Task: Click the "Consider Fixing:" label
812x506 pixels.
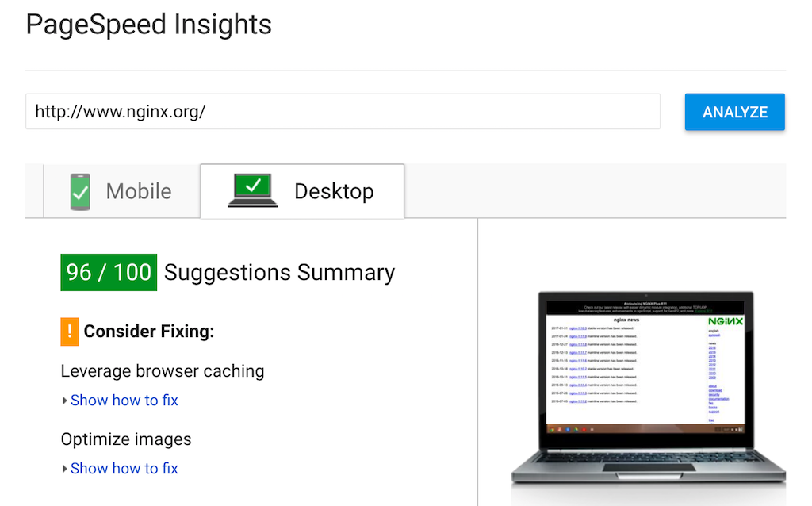Action: point(149,332)
